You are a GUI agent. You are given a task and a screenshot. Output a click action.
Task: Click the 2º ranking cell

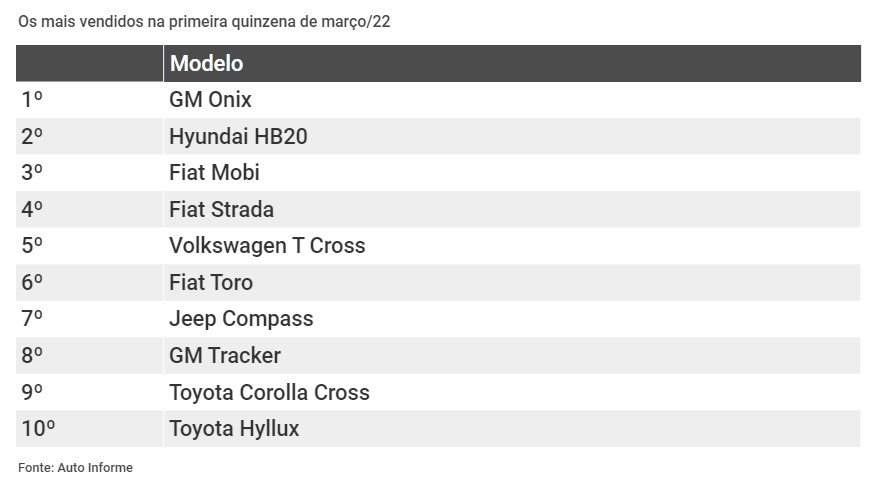(89, 136)
